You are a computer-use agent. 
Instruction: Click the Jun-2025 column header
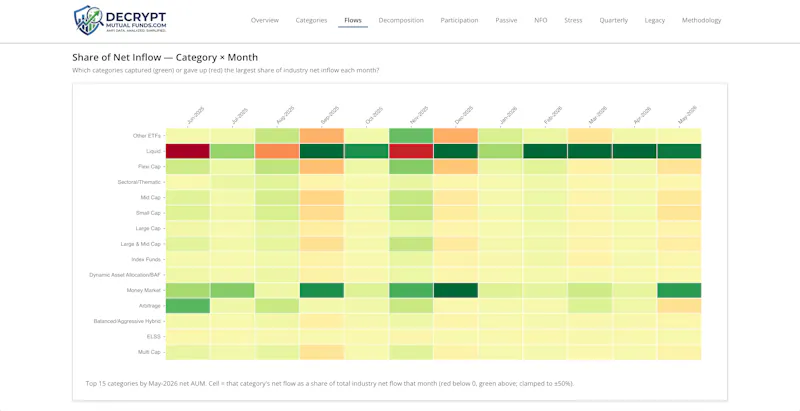(x=195, y=116)
